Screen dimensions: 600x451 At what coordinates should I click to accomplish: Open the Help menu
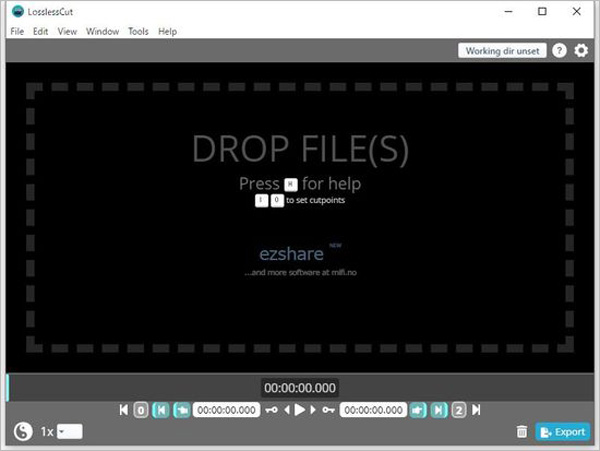tap(167, 31)
